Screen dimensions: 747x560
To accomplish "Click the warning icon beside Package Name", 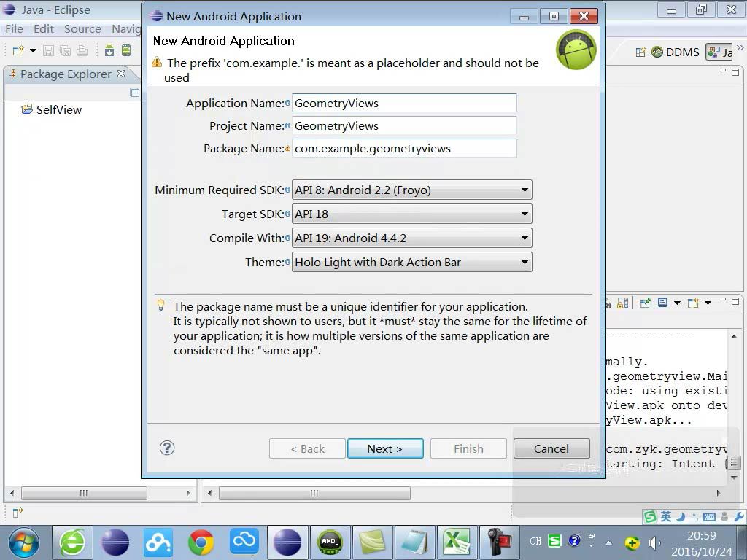I will pyautogui.click(x=287, y=148).
